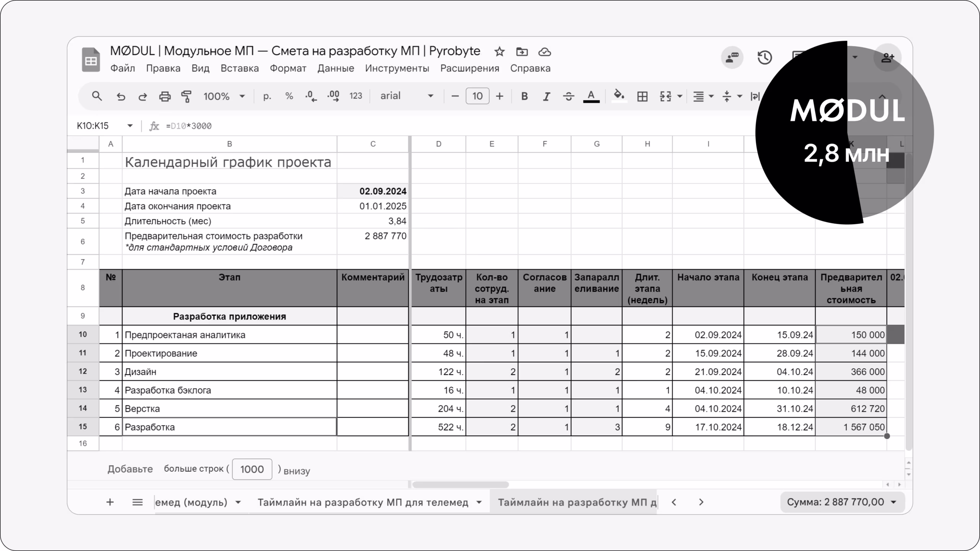Viewport: 980px width, 551px height.
Task: Open the all sheets list
Action: coord(137,502)
